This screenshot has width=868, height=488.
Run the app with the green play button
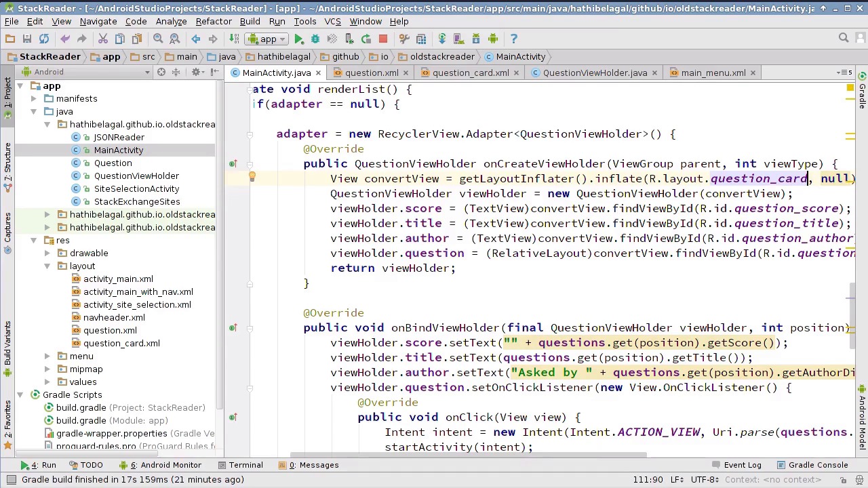point(298,39)
